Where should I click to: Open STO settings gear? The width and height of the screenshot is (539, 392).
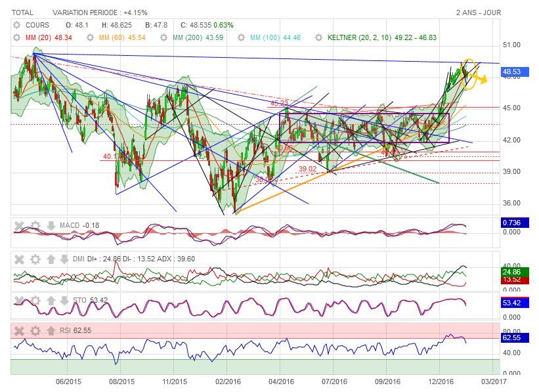coord(35,301)
